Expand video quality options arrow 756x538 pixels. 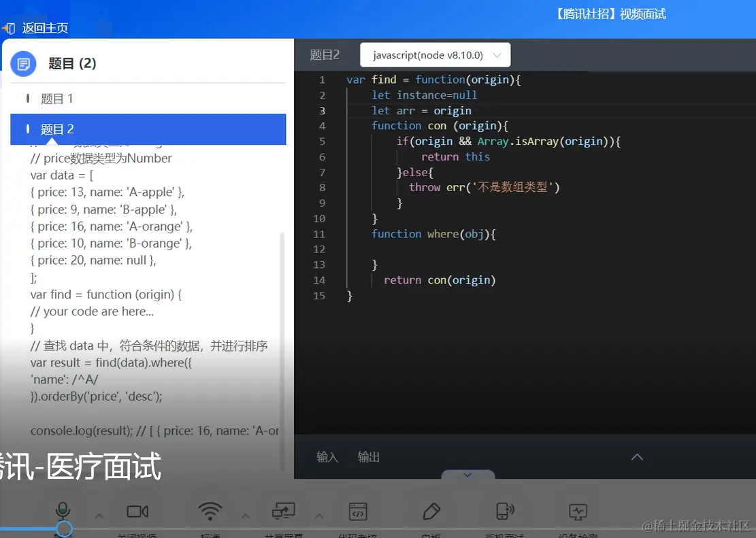246,516
